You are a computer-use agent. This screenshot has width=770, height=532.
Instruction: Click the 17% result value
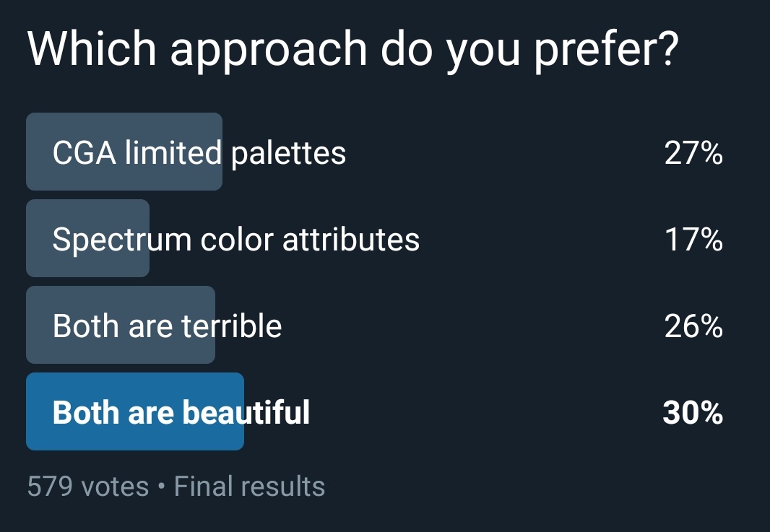[x=693, y=240]
